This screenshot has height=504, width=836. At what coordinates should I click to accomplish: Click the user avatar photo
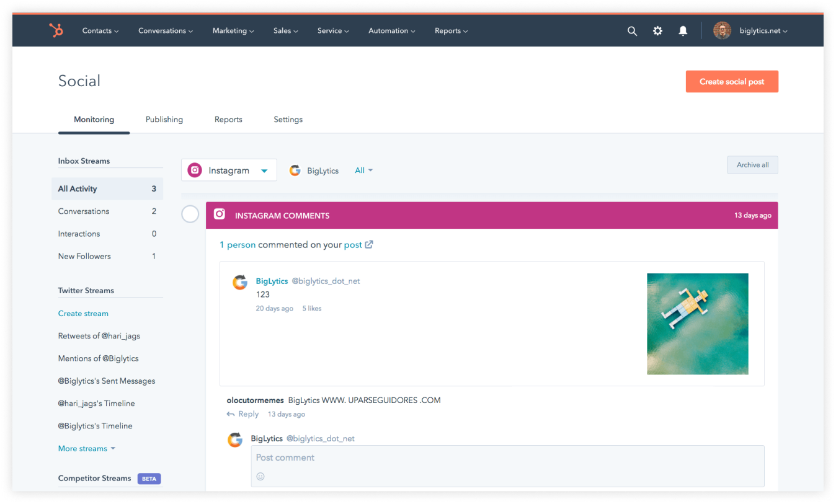click(722, 30)
